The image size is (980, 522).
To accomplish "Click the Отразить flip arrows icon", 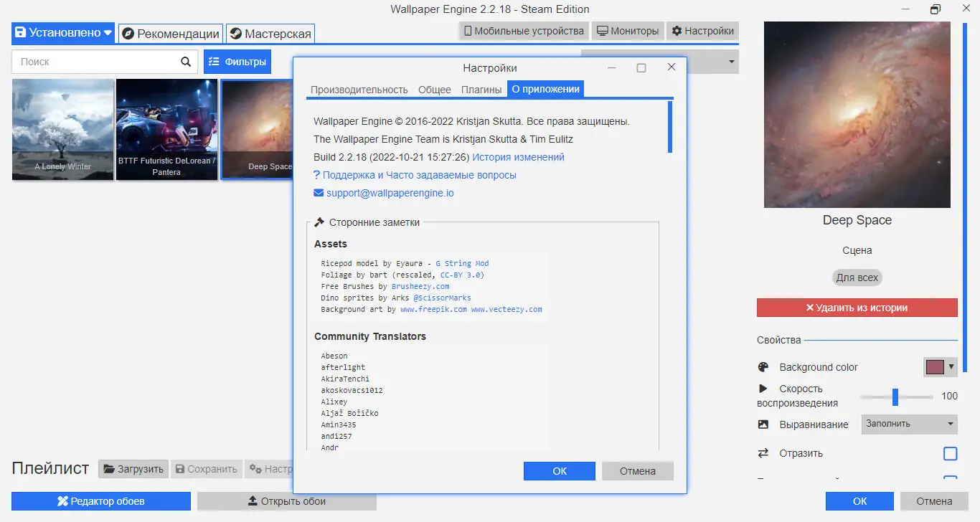I will (x=763, y=453).
